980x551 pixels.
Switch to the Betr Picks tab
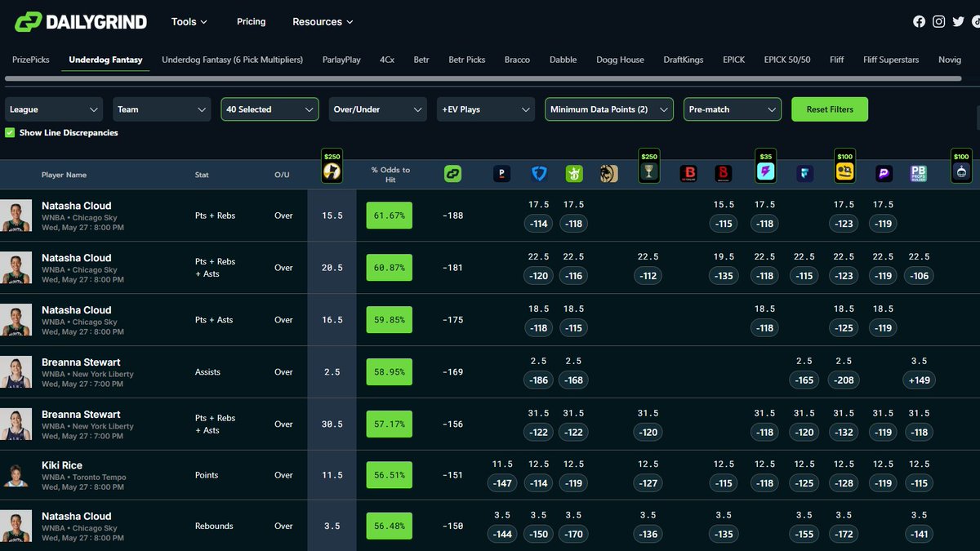pos(467,60)
